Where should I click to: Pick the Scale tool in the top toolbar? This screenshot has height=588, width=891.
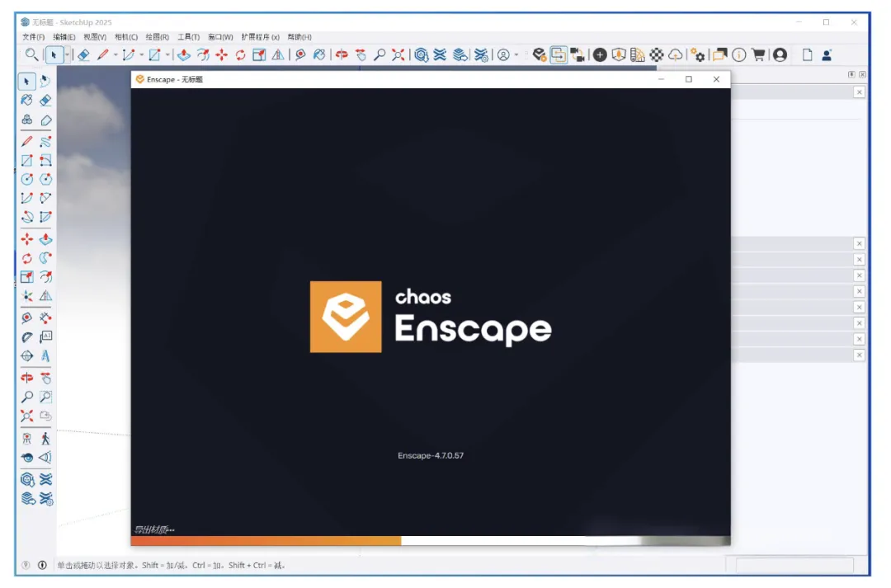[x=259, y=54]
